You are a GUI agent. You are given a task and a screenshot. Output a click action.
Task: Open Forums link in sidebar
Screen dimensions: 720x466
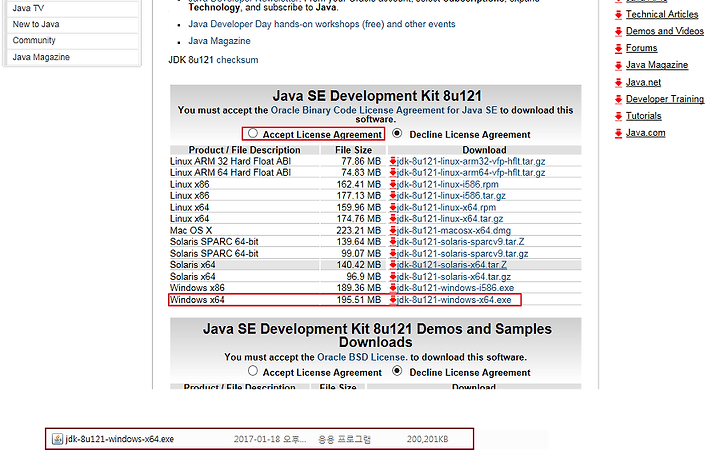click(x=641, y=48)
